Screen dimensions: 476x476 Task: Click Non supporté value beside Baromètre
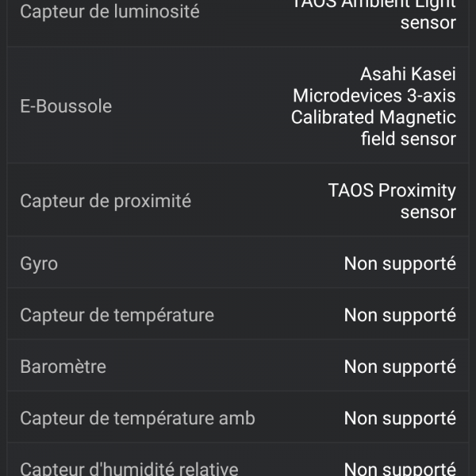coord(400,367)
